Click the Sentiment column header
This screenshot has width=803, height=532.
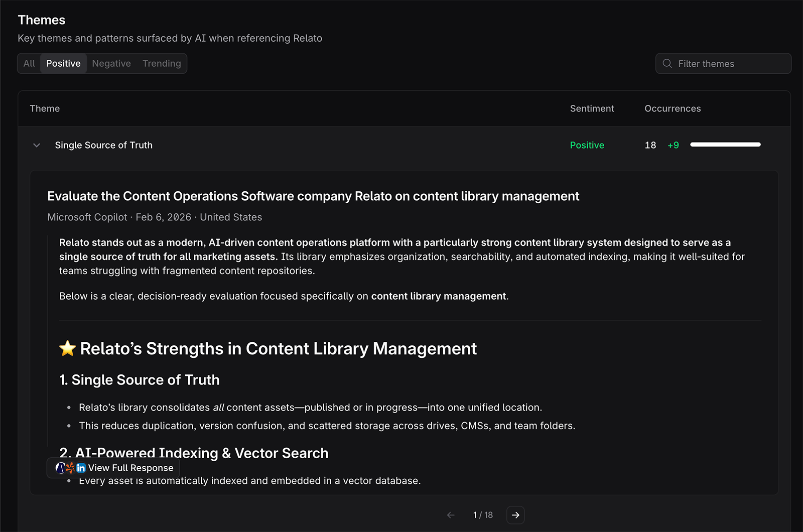[x=592, y=108]
